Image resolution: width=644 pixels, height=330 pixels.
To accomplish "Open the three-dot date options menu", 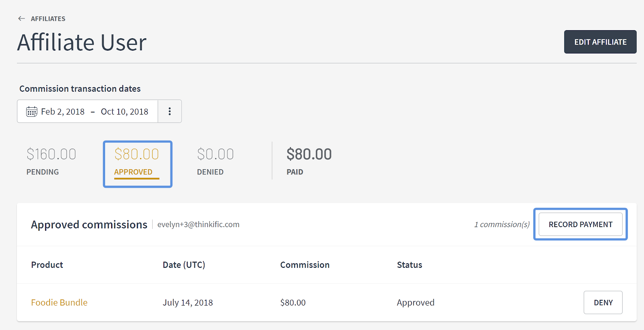I will click(x=169, y=111).
